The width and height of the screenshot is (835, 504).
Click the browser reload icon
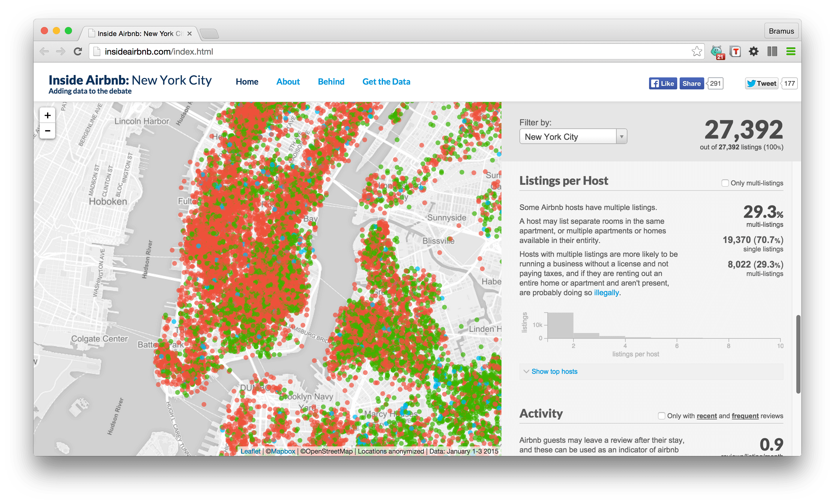pos(78,52)
